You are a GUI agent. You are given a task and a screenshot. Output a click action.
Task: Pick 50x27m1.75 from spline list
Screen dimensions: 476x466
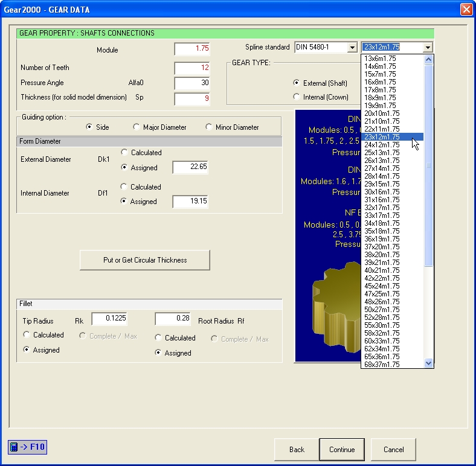pyautogui.click(x=392, y=310)
